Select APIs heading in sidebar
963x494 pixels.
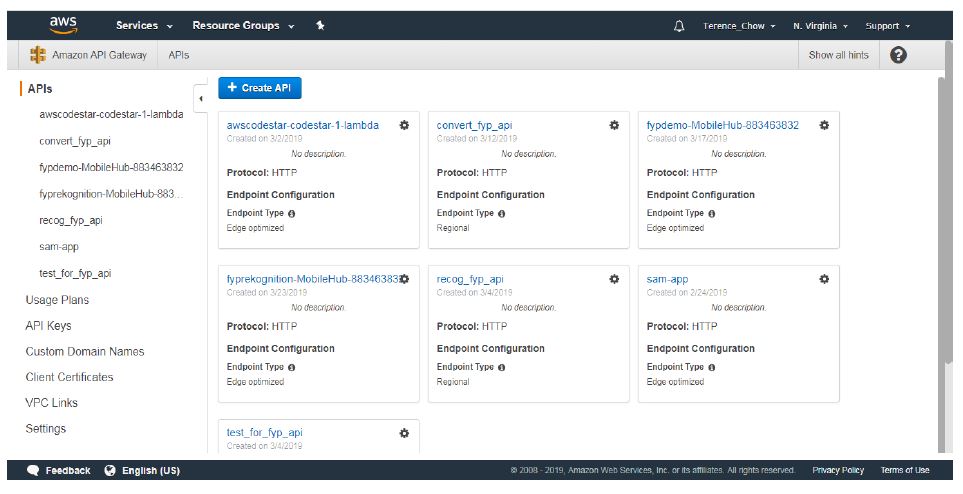click(40, 88)
